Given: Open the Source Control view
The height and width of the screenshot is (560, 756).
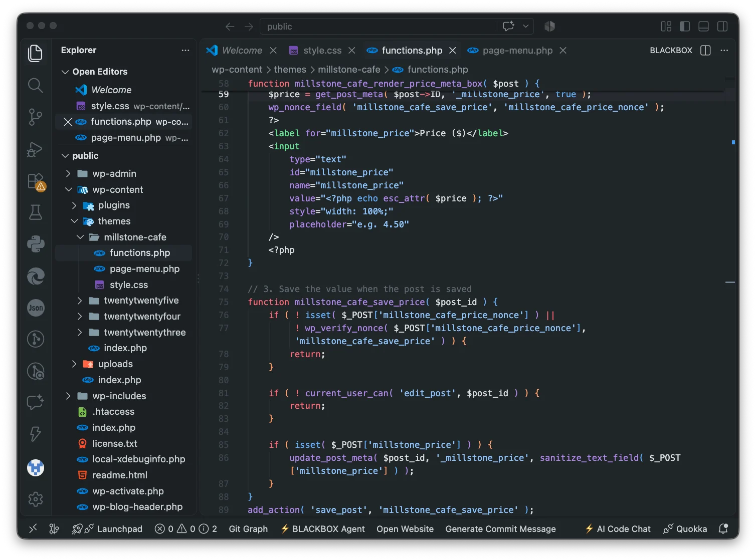Looking at the screenshot, I should (35, 117).
